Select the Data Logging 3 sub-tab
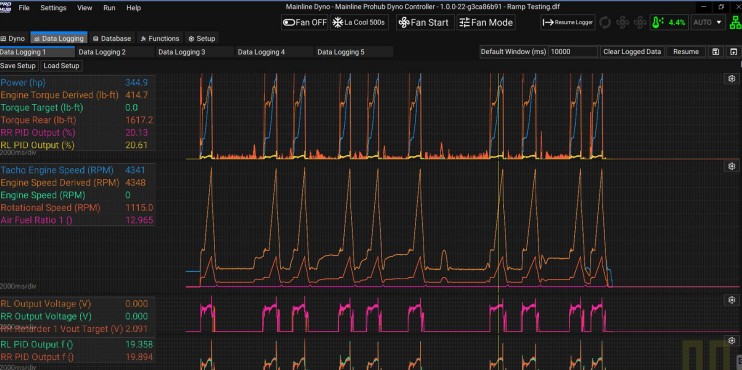 point(195,52)
